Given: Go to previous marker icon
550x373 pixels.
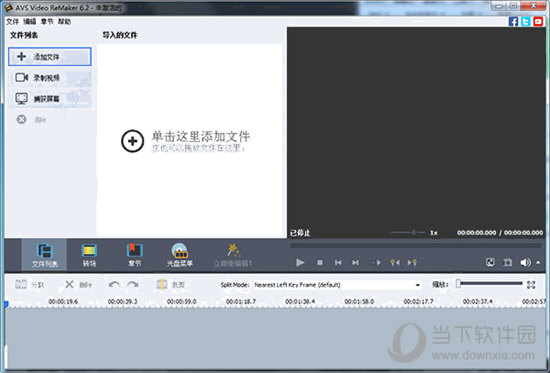Looking at the screenshot, I should point(395,262).
